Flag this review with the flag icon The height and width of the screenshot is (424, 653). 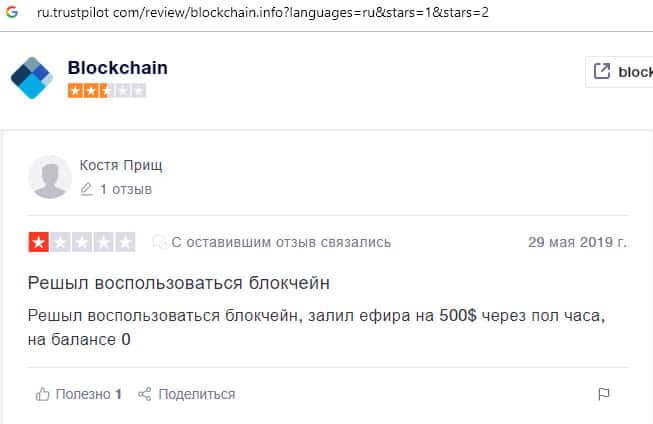[603, 394]
